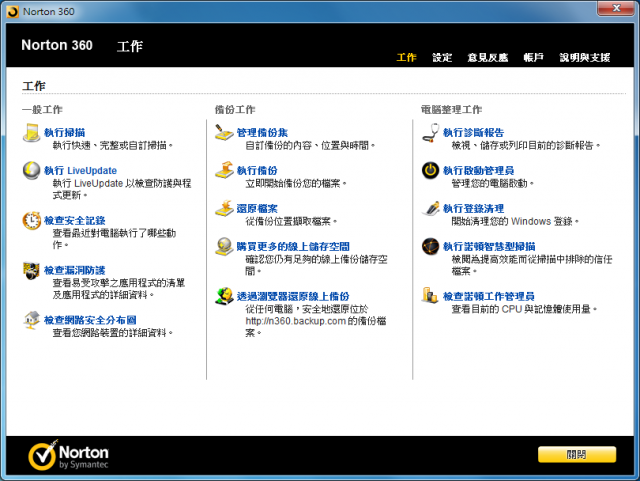Click the 透過瀏覽器還原線上備份 link
Image resolution: width=640 pixels, height=481 pixels.
[293, 296]
